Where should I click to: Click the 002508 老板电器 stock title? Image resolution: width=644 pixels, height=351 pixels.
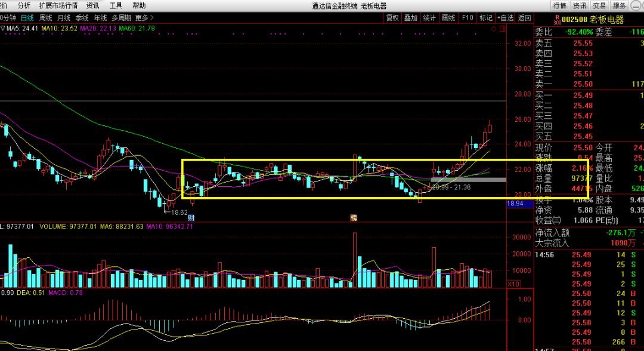coord(593,20)
